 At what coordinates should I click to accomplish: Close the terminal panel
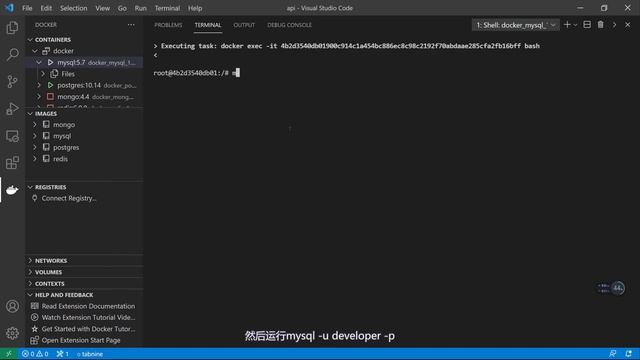click(x=628, y=25)
